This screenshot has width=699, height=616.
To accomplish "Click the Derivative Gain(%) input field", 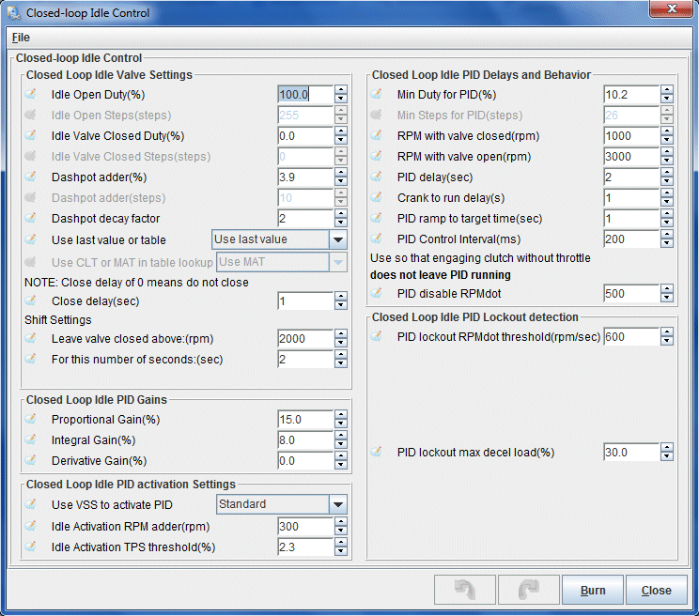I will [x=306, y=460].
